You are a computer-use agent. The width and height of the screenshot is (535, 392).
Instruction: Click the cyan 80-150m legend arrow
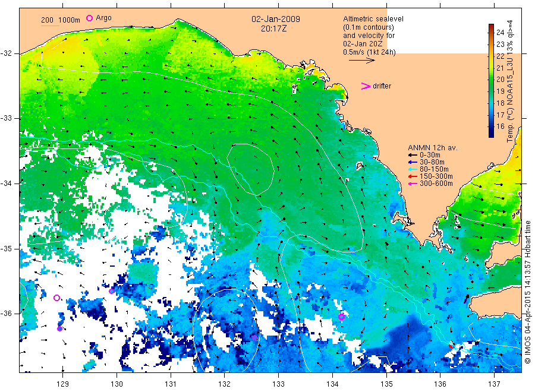(413, 169)
